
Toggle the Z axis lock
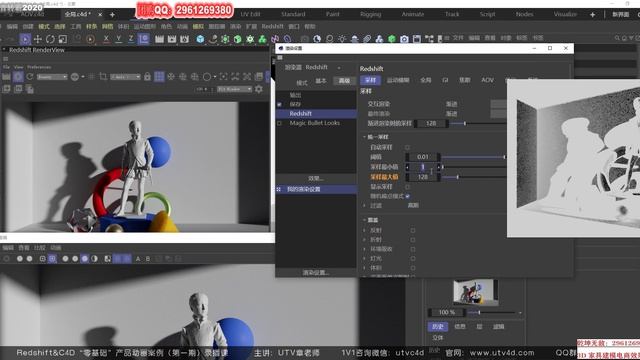(x=131, y=39)
